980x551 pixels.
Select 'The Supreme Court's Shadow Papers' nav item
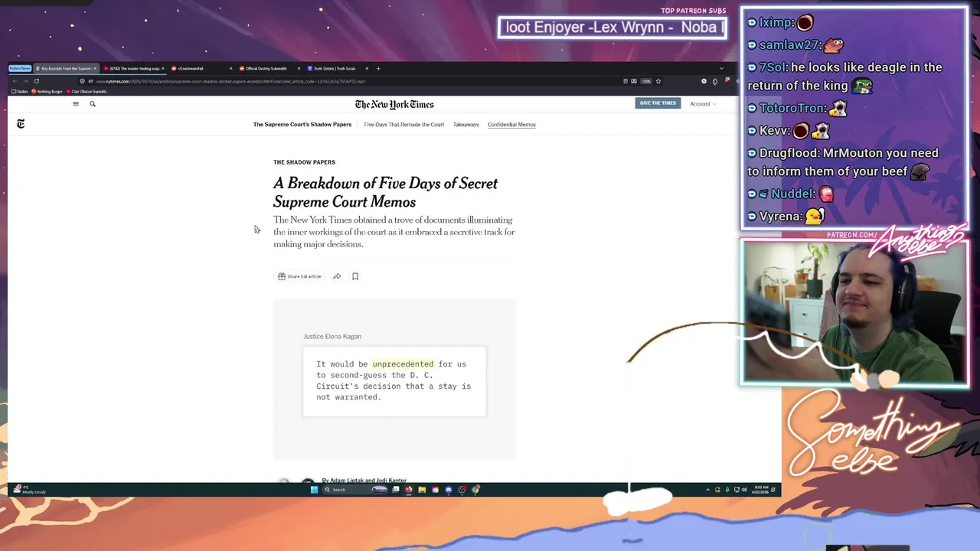(302, 124)
